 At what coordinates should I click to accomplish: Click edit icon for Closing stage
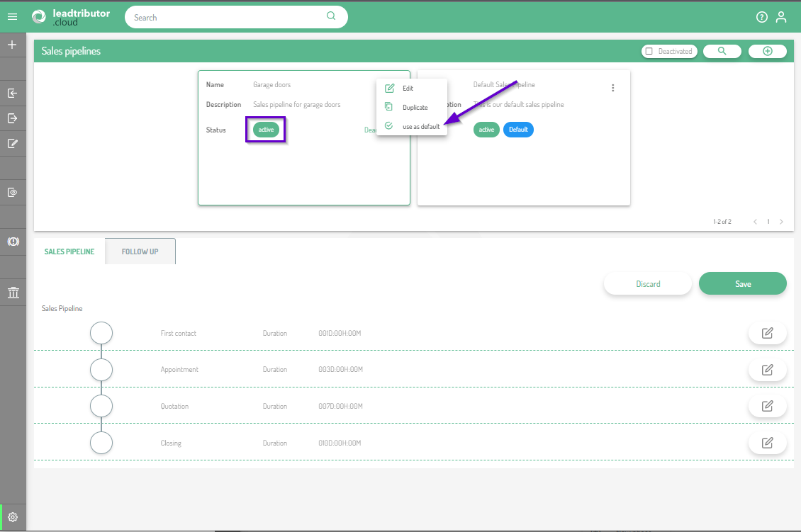767,443
